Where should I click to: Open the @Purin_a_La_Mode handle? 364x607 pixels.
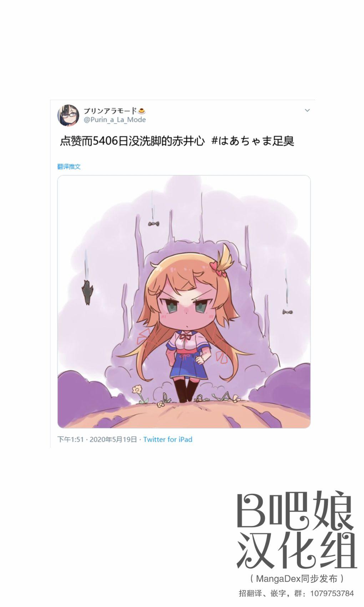tap(115, 120)
